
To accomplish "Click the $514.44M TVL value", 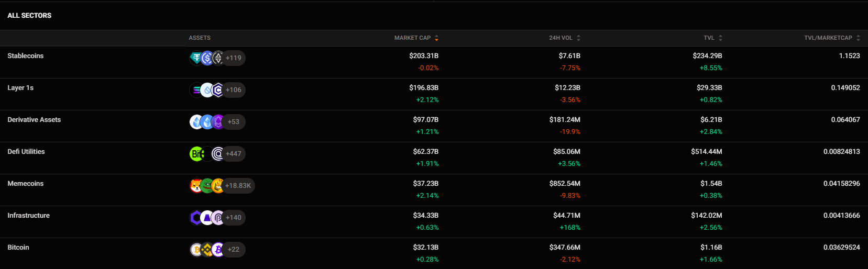I will click(707, 152).
